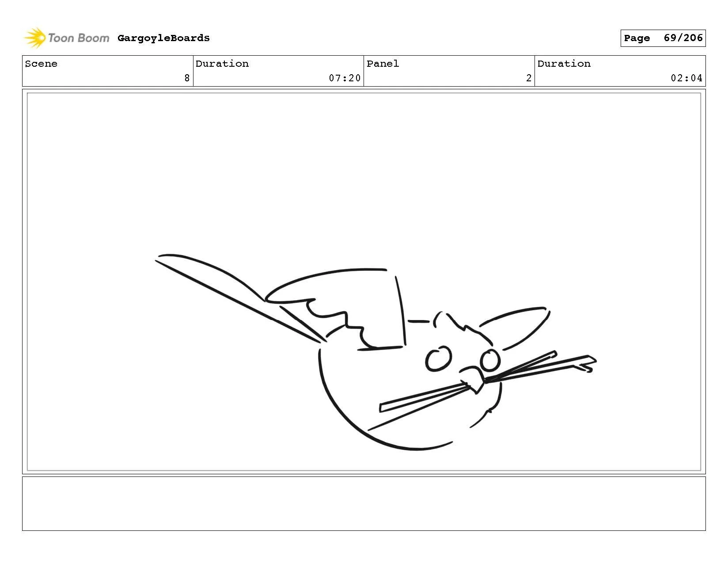Image resolution: width=728 pixels, height=564 pixels.
Task: Select the GargoyleBoards project title
Action: (x=163, y=38)
